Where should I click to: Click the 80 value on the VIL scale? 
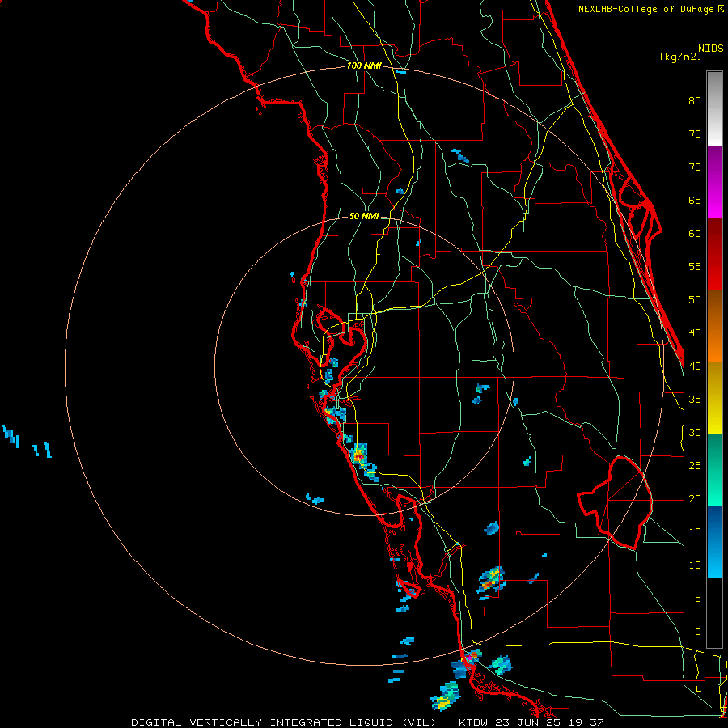(695, 101)
